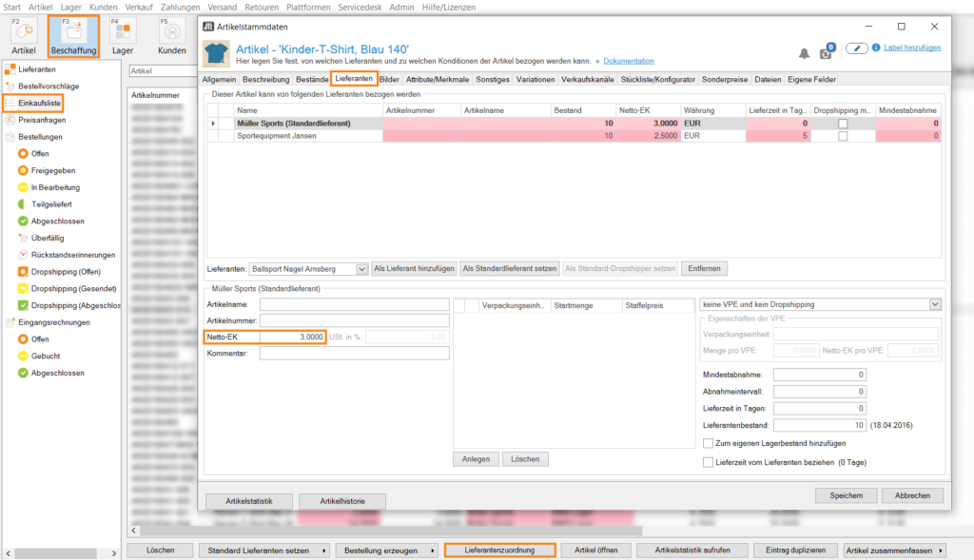974x560 pixels.
Task: Click the Kunden toolbar icon (F5)
Action: click(171, 34)
